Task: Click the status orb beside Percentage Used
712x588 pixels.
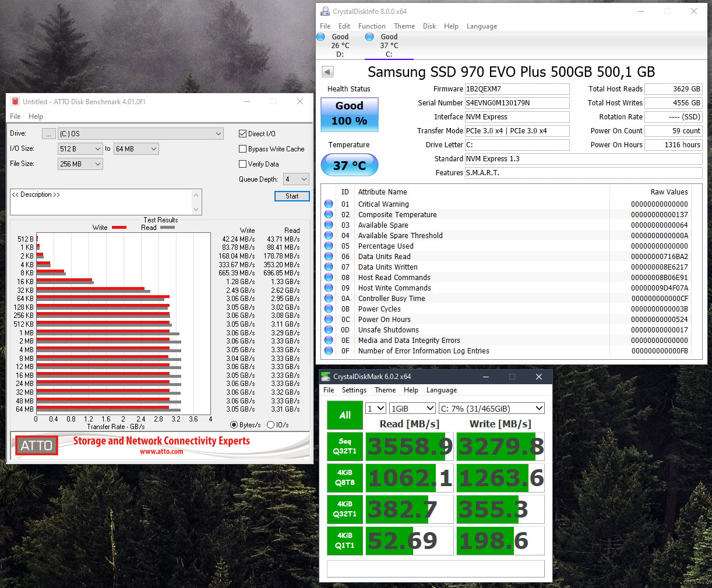Action: coord(329,246)
